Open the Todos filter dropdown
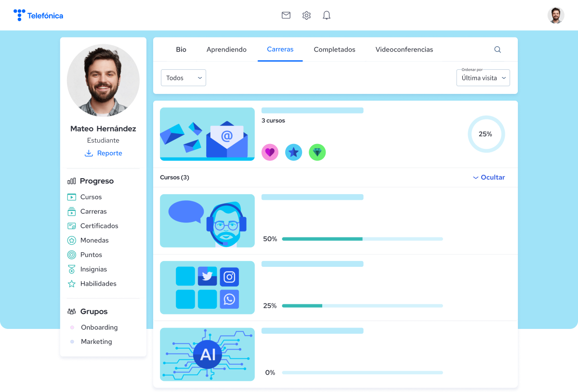This screenshot has width=578, height=392. (x=184, y=78)
